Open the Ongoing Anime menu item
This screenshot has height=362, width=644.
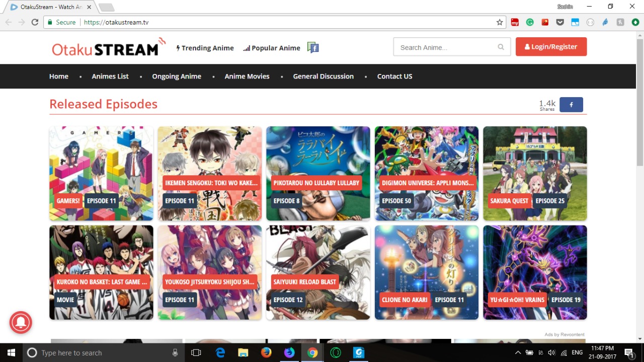click(177, 77)
